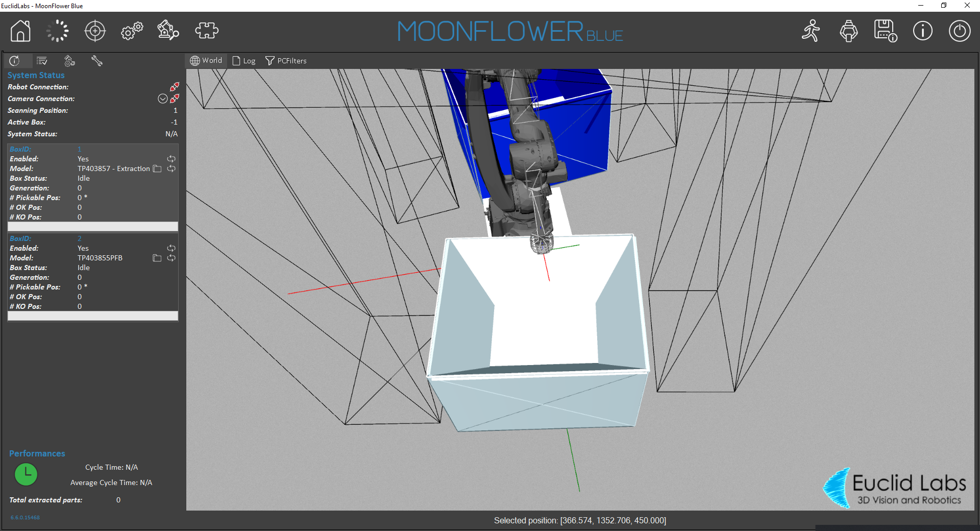The width and height of the screenshot is (980, 531).
Task: Open the gears settings icon
Action: 132,31
